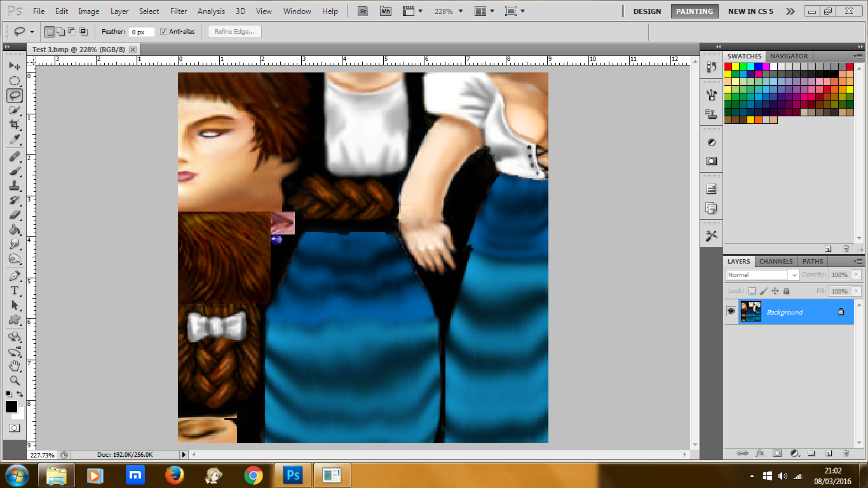Expand the workspace switcher chevrons
The width and height of the screenshot is (868, 488).
pyautogui.click(x=790, y=11)
